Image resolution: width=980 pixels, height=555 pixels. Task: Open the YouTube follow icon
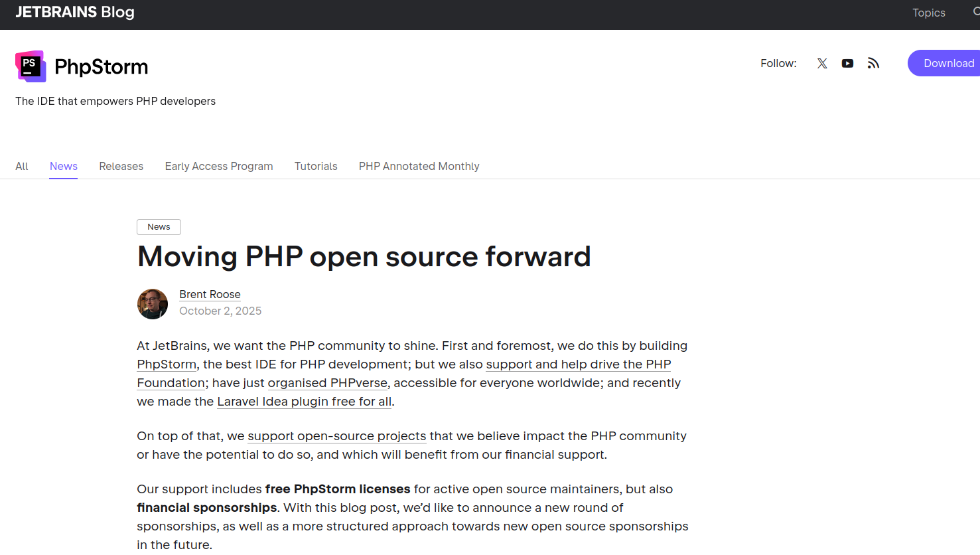click(847, 64)
